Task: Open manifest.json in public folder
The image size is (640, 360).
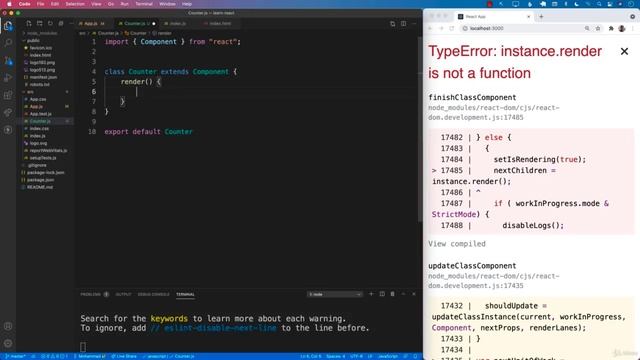Action: pyautogui.click(x=43, y=77)
